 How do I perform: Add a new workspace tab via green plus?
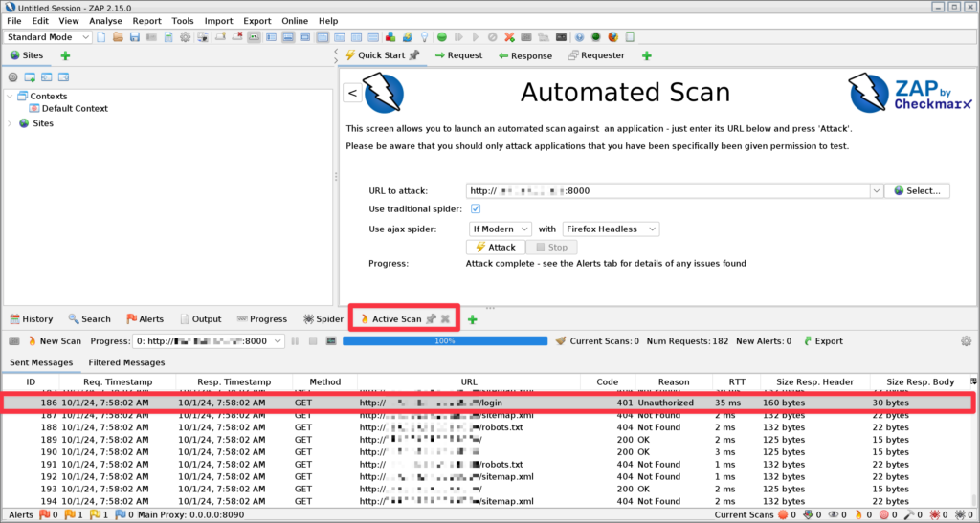point(647,55)
